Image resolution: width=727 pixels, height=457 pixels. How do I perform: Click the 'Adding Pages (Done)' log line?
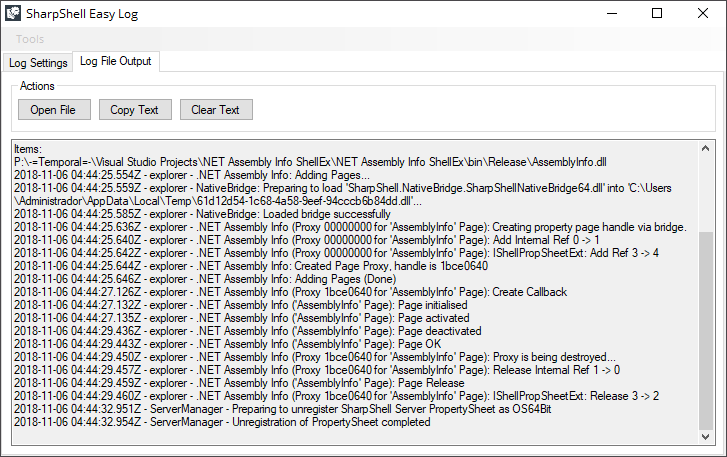click(205, 279)
